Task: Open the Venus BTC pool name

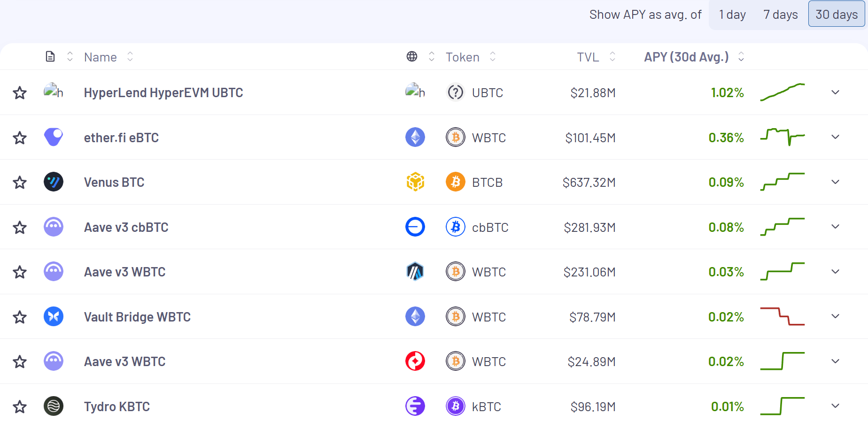Action: tap(114, 182)
